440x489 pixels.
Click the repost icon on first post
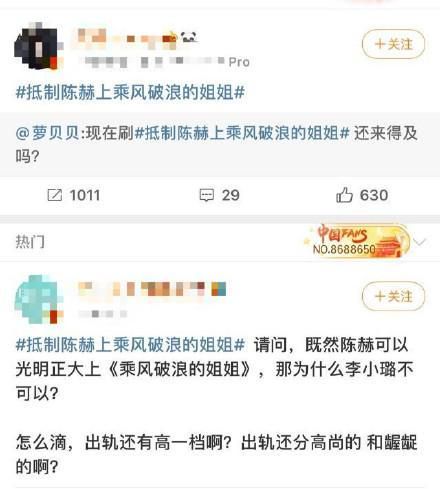click(x=55, y=195)
